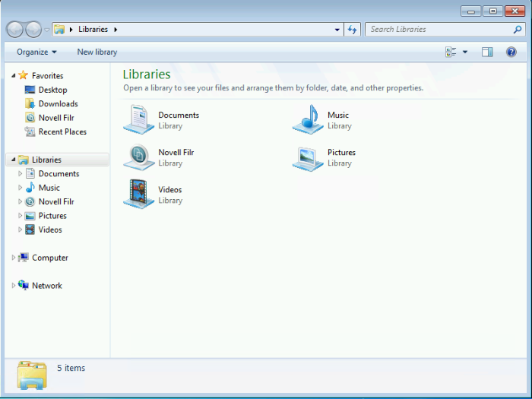
Task: Click the search magnifier icon
Action: point(518,30)
